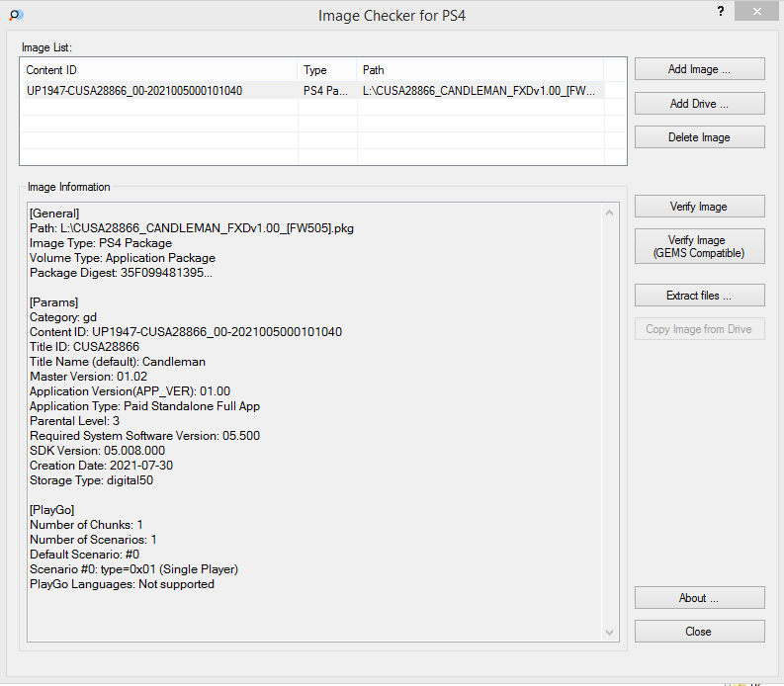Open Extract files dialog

click(x=700, y=295)
